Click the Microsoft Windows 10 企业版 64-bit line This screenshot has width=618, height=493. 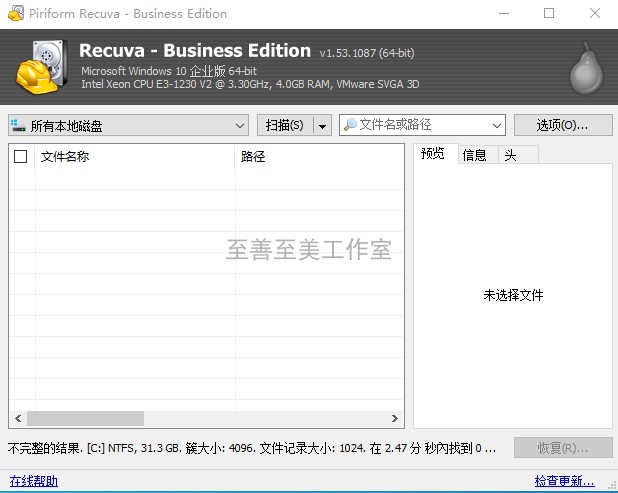[x=169, y=71]
